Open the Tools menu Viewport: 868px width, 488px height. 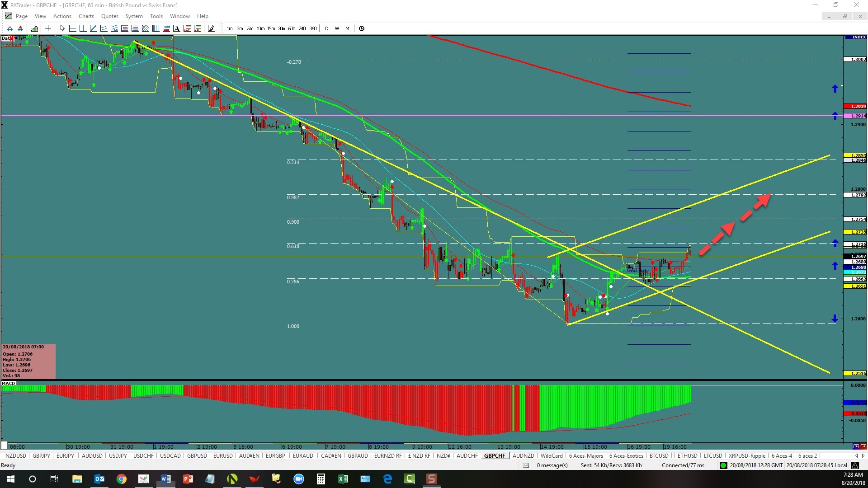[x=156, y=16]
